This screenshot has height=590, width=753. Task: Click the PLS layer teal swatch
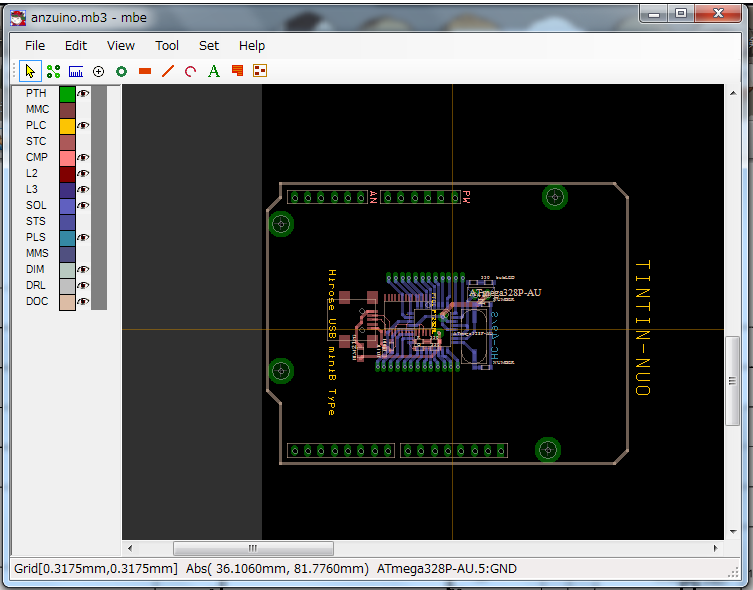(67, 238)
